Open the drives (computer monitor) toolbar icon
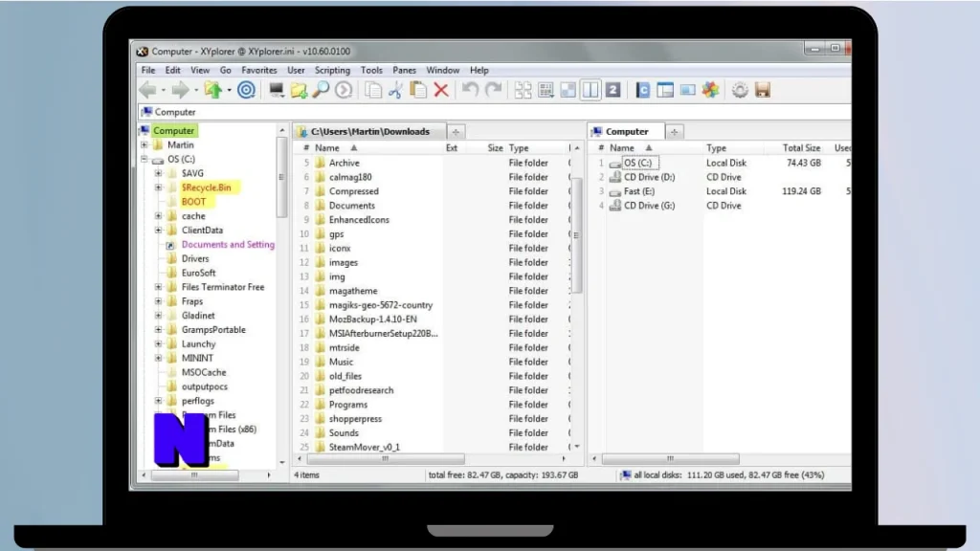Screen dimensions: 980x551 point(277,90)
